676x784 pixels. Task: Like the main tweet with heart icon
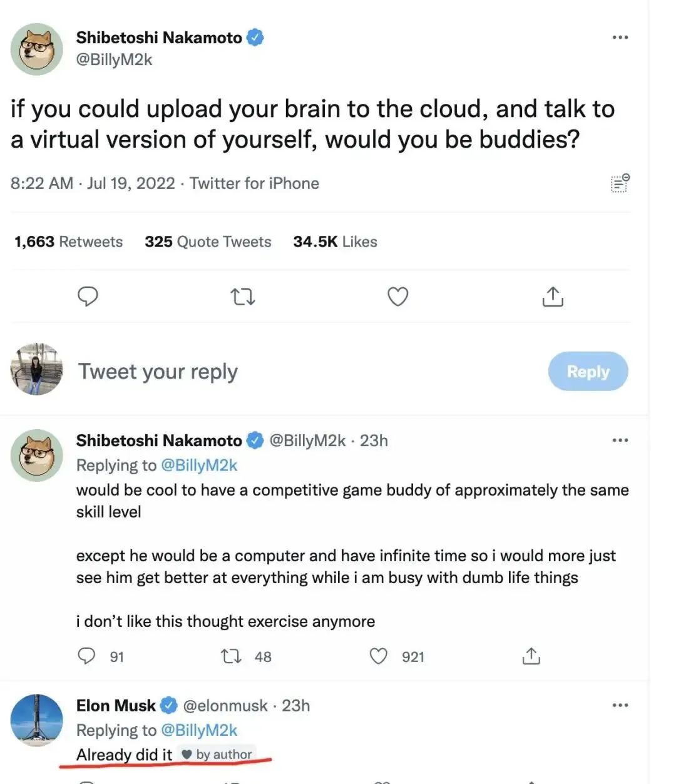click(x=398, y=296)
